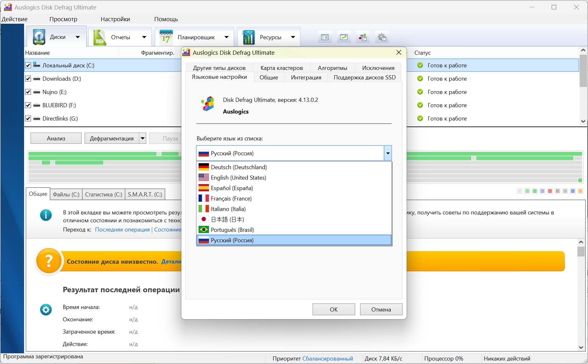The height and width of the screenshot is (364, 588).
Task: Click the Анализ button
Action: tap(56, 138)
